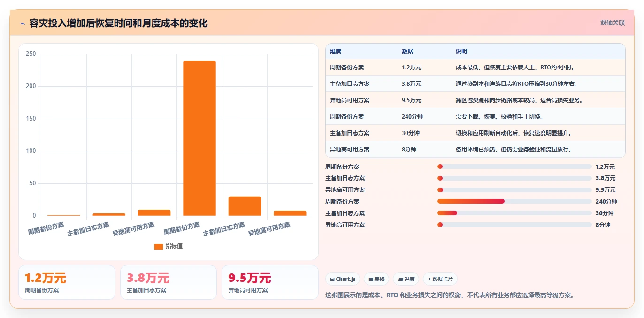644x318 pixels.
Task: Select the 240分钟 progress bar
Action: 514,202
